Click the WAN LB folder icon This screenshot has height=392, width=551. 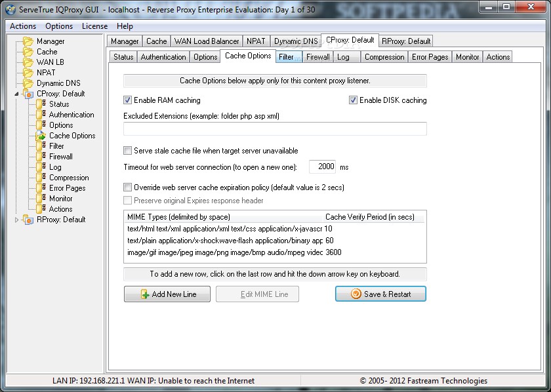(x=28, y=62)
